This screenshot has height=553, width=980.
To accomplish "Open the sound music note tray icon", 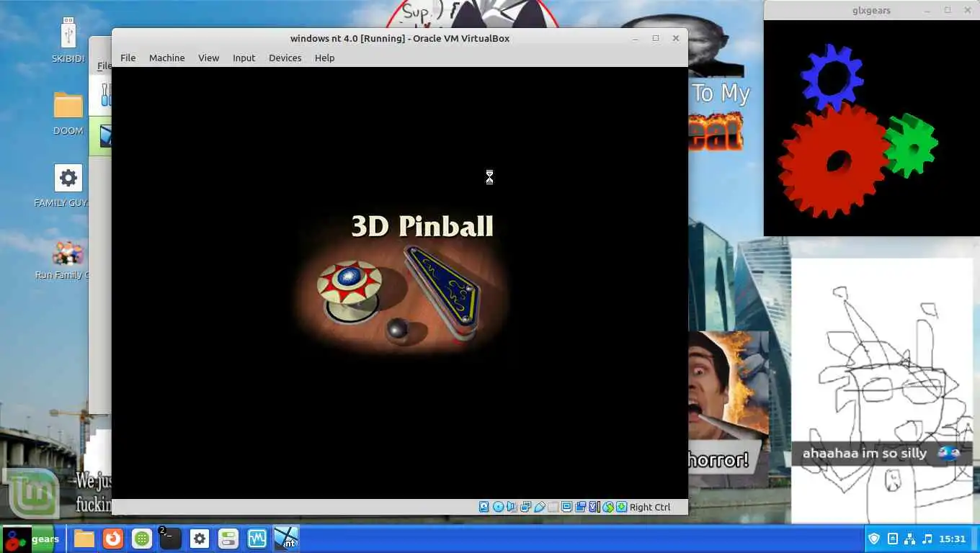I will pyautogui.click(x=927, y=539).
